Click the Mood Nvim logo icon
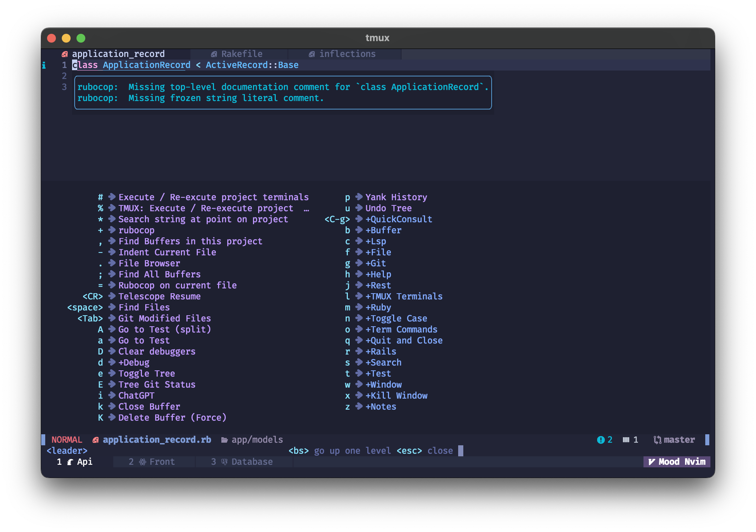Screen dimensions: 756x532 [652, 462]
